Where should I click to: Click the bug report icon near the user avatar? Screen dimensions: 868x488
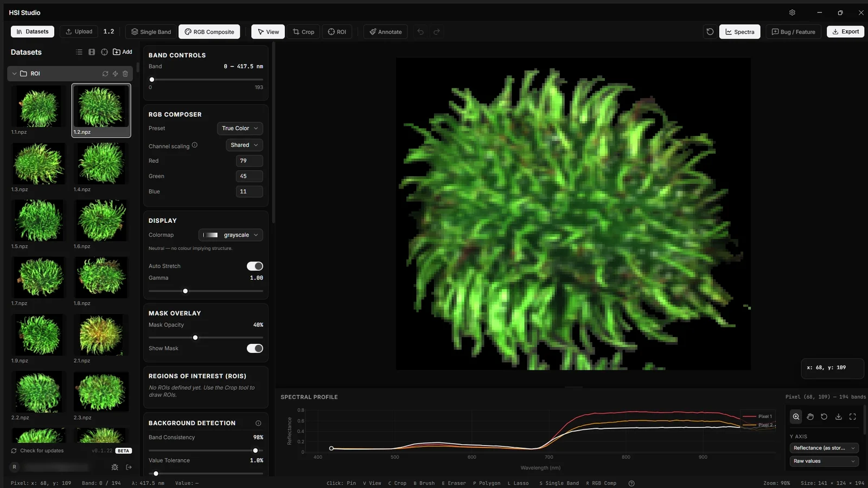114,467
